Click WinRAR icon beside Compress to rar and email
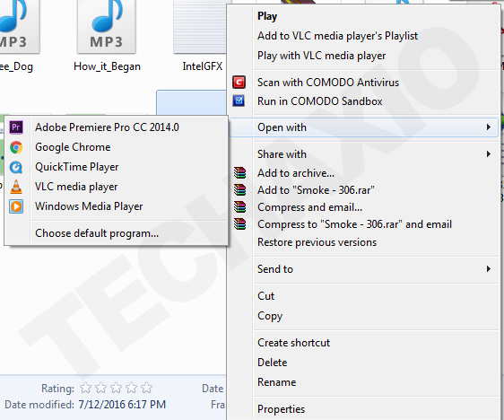The image size is (504, 420). [x=239, y=223]
